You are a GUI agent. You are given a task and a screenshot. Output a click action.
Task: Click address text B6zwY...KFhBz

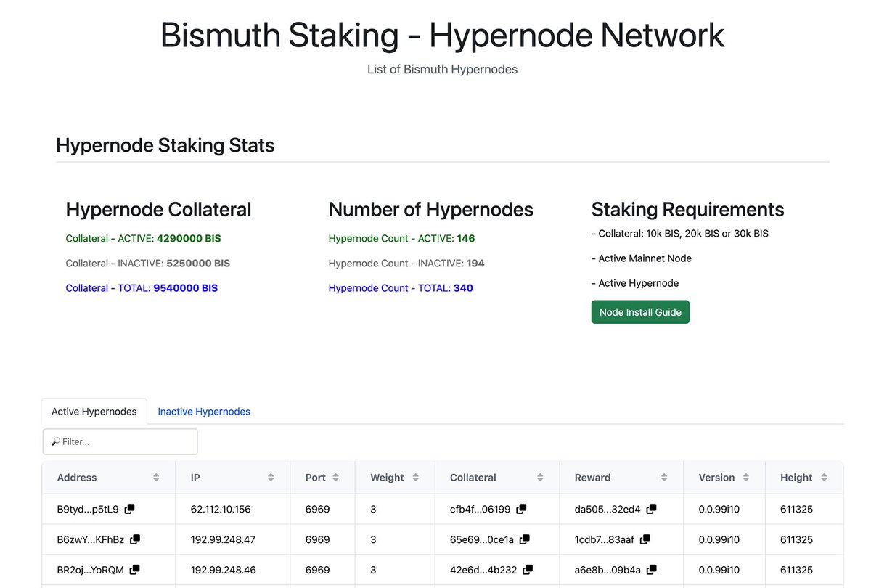pos(91,540)
